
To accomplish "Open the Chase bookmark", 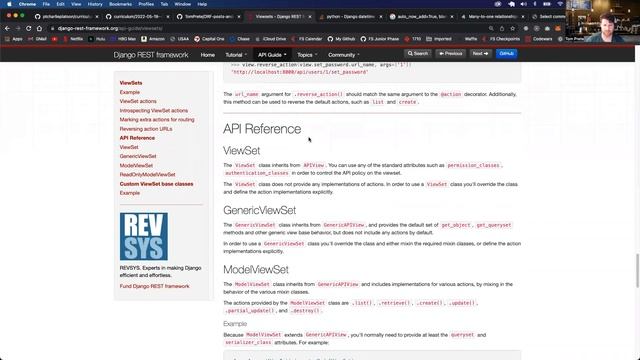I will pos(240,39).
